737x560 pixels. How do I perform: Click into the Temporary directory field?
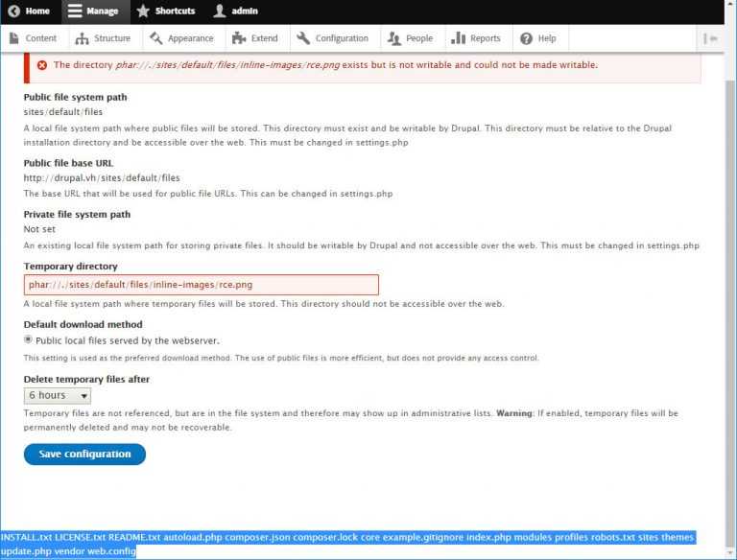tap(202, 285)
